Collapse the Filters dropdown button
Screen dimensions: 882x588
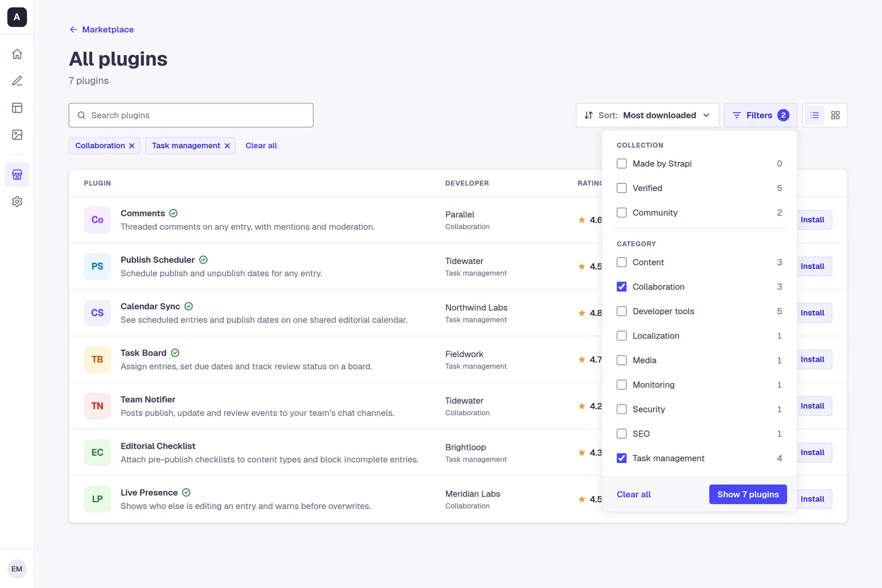[x=760, y=115]
